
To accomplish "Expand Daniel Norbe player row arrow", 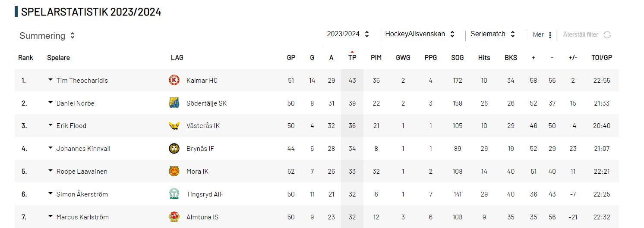I will pos(51,103).
